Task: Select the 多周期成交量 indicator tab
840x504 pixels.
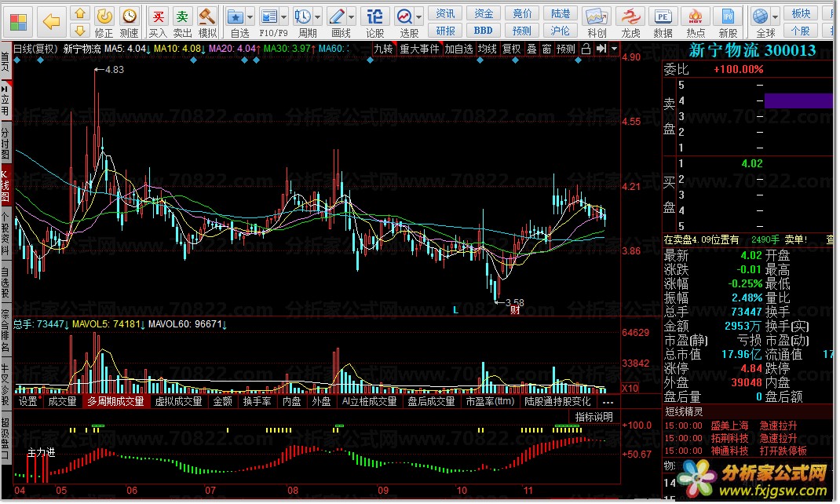Action: pyautogui.click(x=115, y=402)
